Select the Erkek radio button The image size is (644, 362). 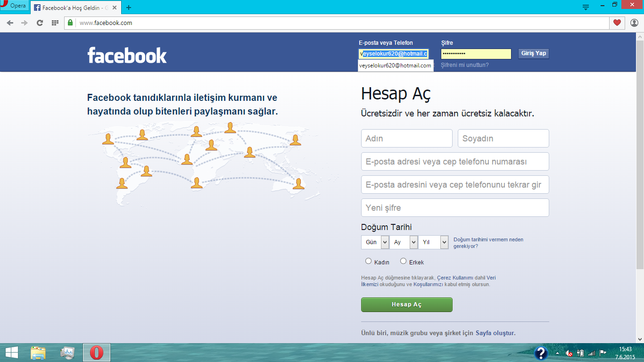(x=403, y=261)
